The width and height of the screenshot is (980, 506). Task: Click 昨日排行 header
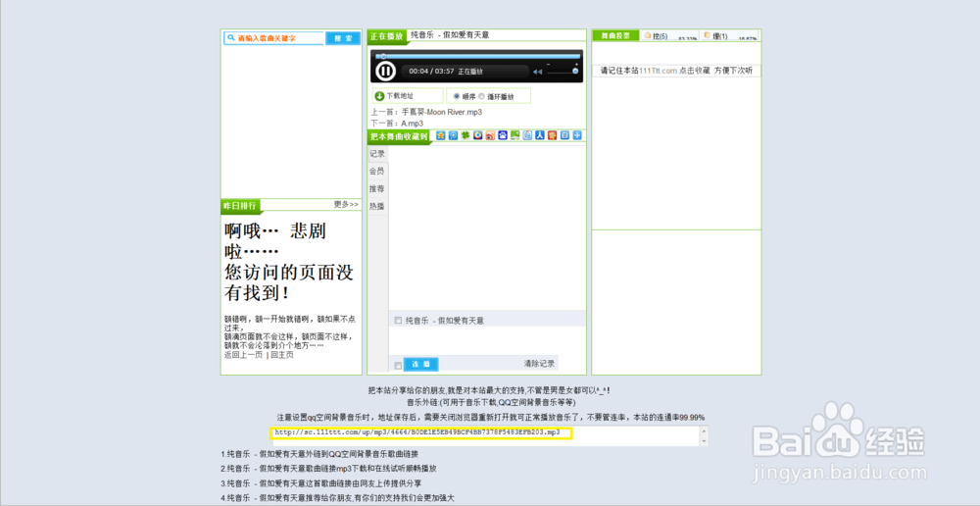click(x=240, y=206)
